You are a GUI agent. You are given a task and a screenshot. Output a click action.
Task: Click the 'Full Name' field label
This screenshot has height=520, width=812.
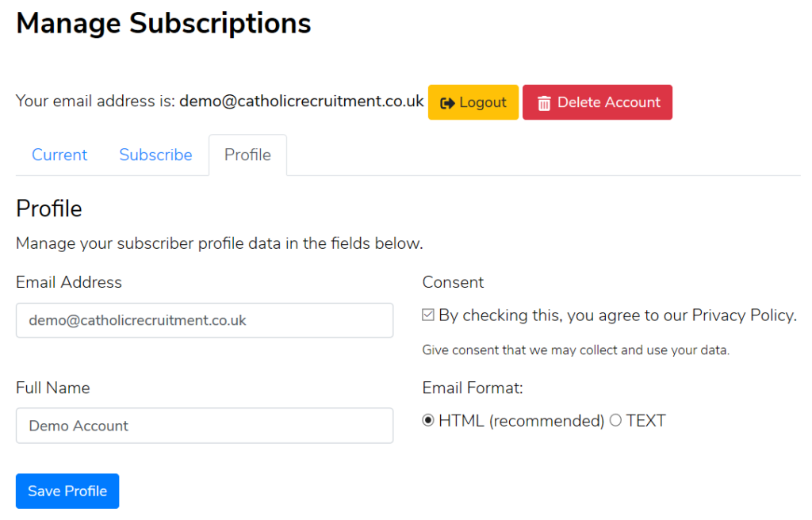[x=53, y=388]
